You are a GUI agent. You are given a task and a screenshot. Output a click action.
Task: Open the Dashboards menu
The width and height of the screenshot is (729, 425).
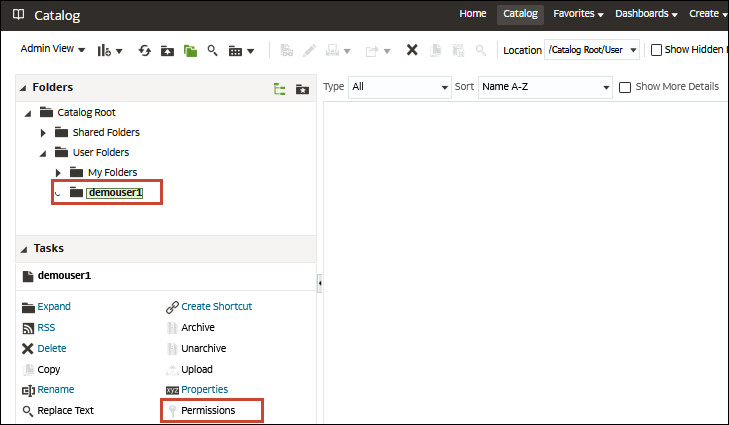point(646,13)
